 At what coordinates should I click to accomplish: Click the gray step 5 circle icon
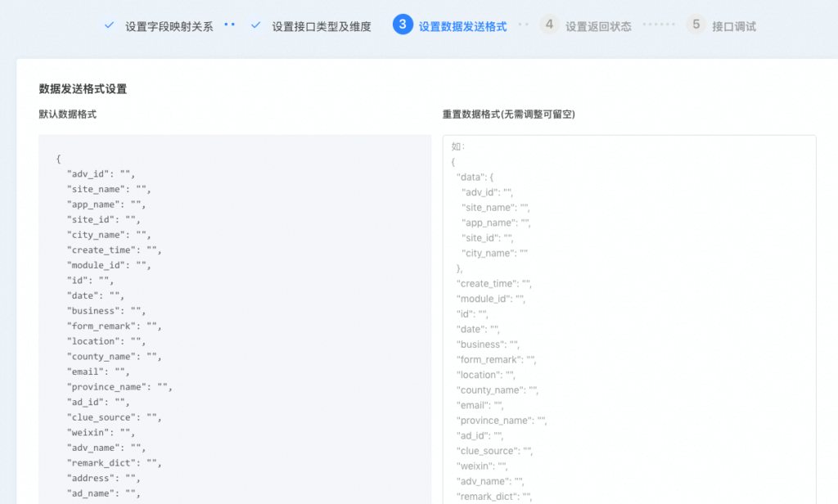[x=696, y=25]
